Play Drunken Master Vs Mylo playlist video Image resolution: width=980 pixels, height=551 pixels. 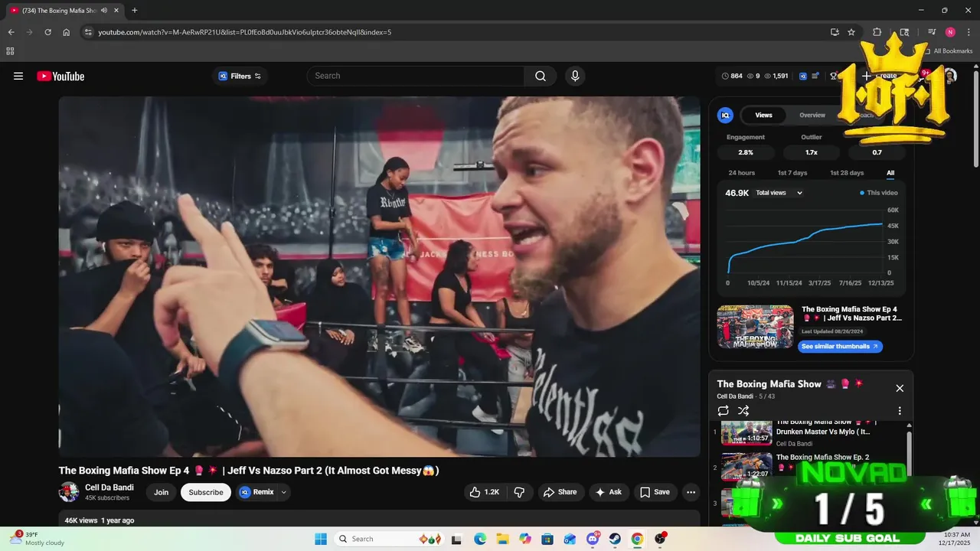746,432
